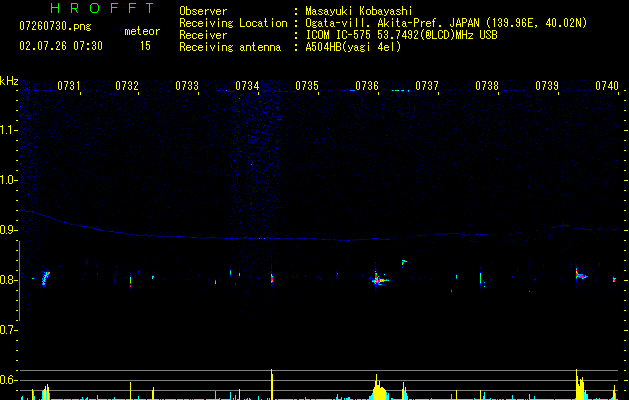Click the "Receiving antenna" label
This screenshot has height=400, width=629.
tap(230, 47)
